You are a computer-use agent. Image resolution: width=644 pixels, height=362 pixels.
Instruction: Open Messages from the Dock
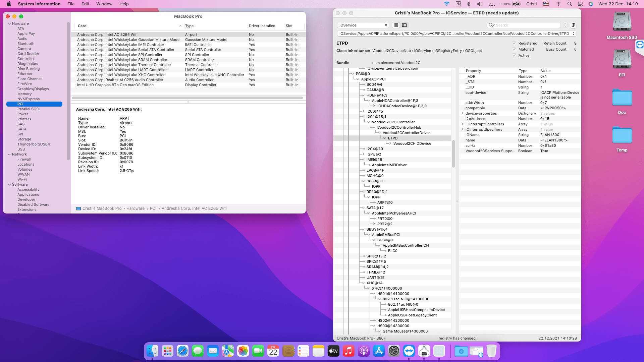(x=198, y=351)
